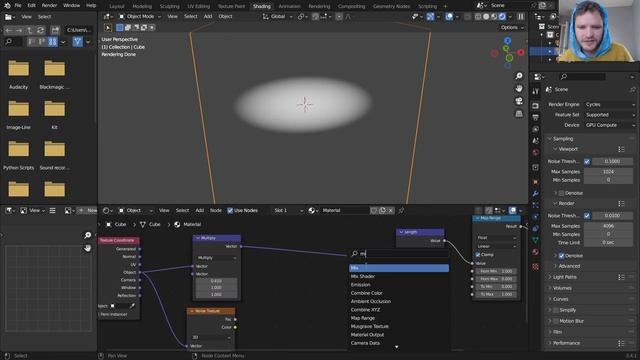The image size is (640, 360).
Task: Toggle Clamp checkbox in Map Range node
Action: [478, 255]
